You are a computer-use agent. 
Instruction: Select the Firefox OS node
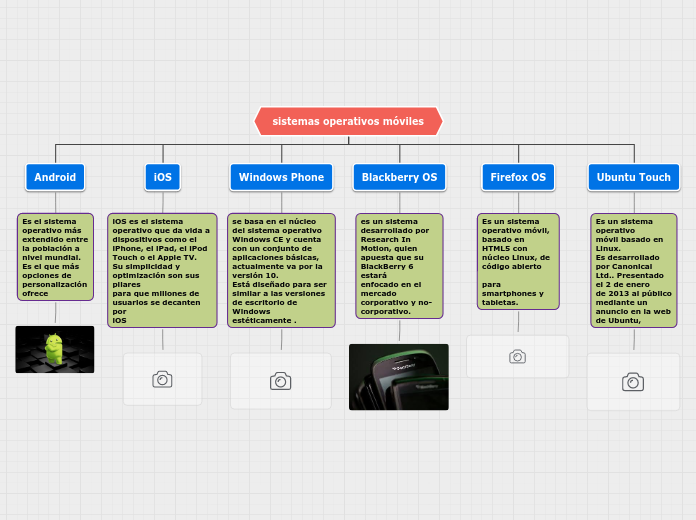coord(518,177)
